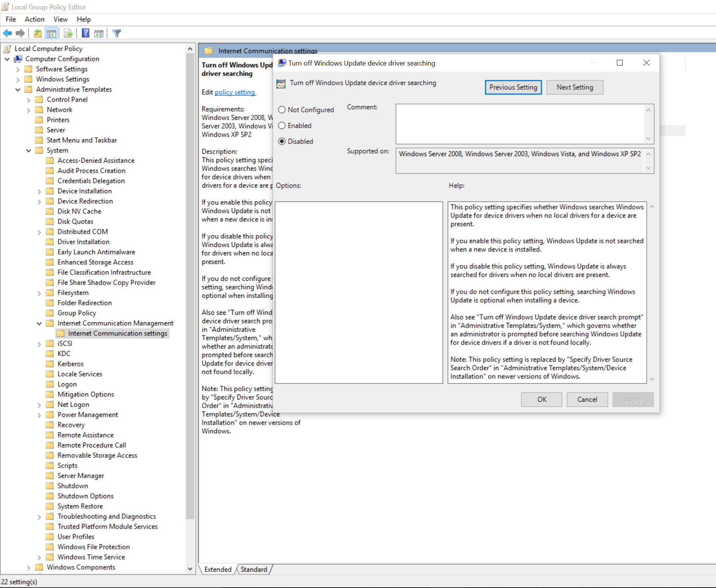Click the Export List toolbar icon
The height and width of the screenshot is (588, 716).
pyautogui.click(x=68, y=34)
